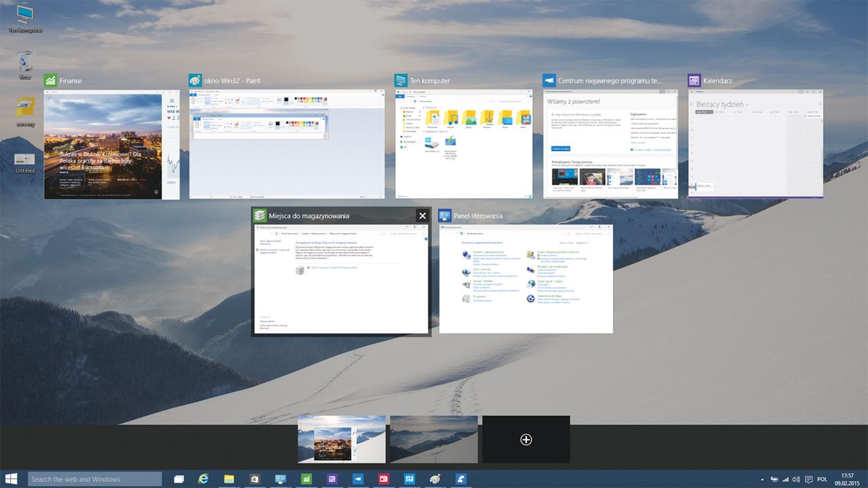Show hidden system tray icons
The height and width of the screenshot is (488, 868).
pos(762,480)
